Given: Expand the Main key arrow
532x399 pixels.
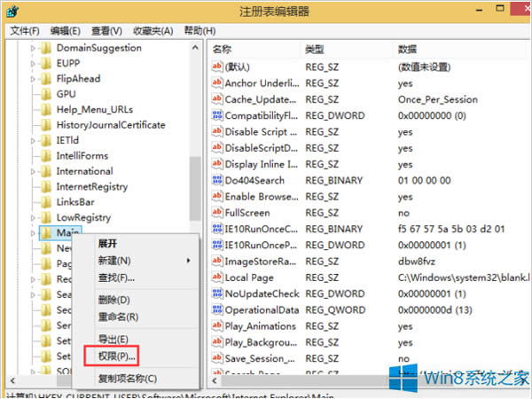Looking at the screenshot, I should click(x=33, y=233).
